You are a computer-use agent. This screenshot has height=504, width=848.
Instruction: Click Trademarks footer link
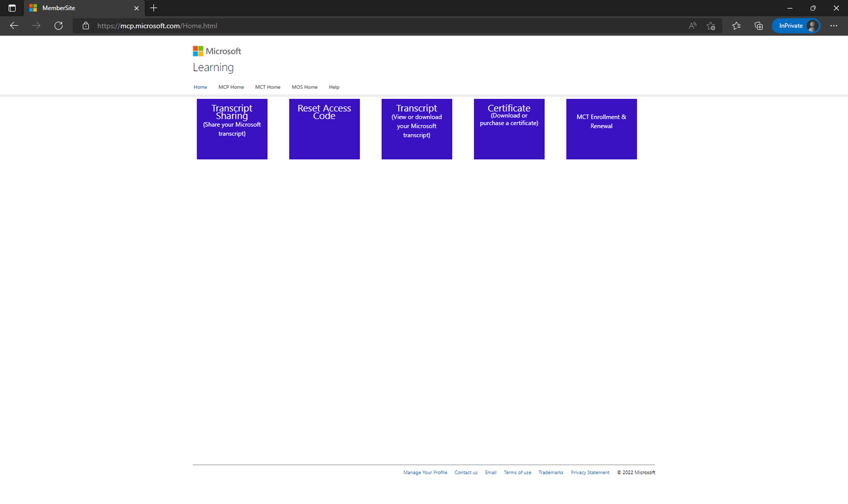(551, 472)
